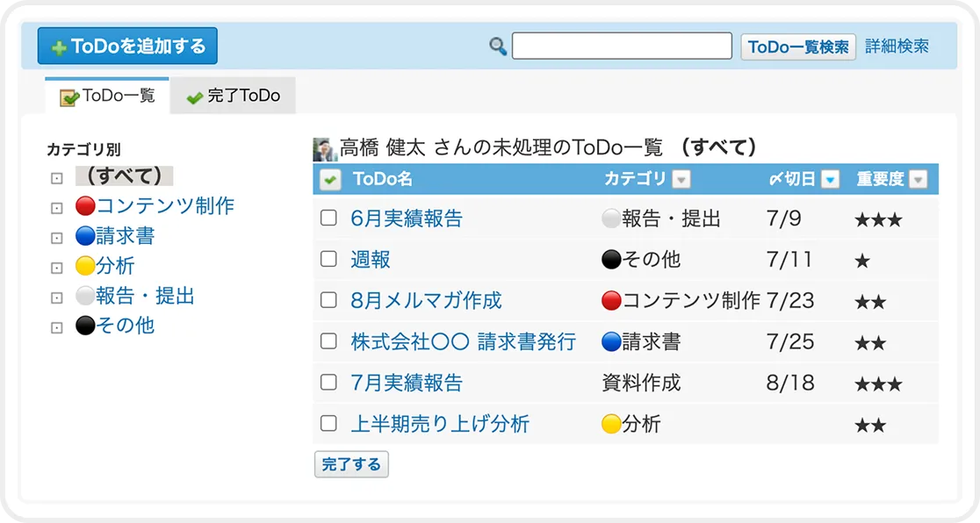Click the blue dot beside 請求書 in sidebar
The height and width of the screenshot is (523, 980).
[85, 237]
